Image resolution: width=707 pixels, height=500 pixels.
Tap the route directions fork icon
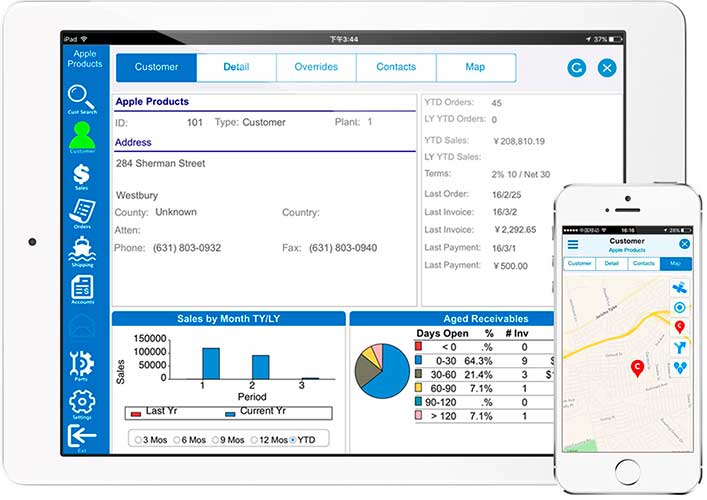click(x=679, y=348)
